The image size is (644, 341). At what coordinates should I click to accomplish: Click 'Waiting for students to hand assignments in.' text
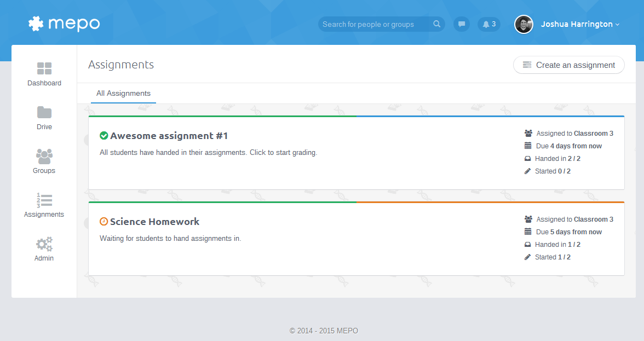[x=170, y=239]
